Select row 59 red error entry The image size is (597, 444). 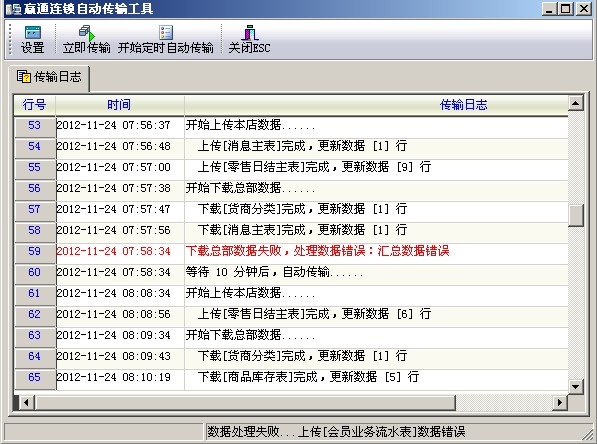[x=291, y=251]
